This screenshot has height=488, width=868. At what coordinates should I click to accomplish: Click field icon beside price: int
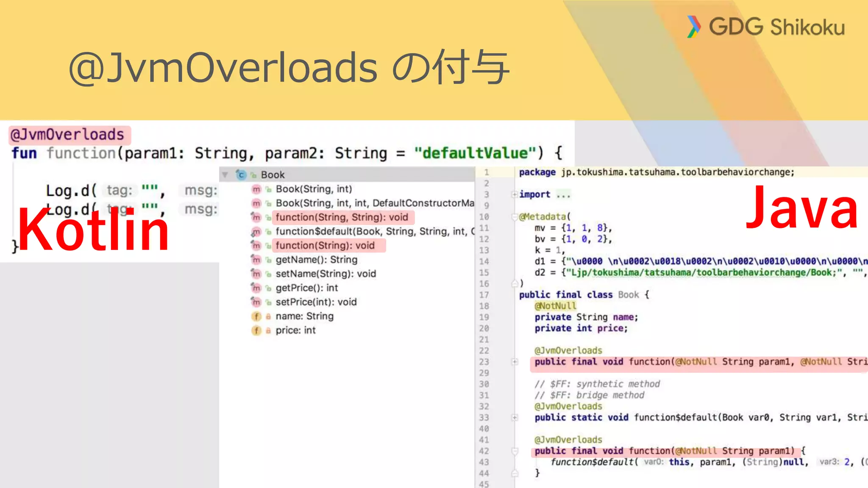click(x=256, y=330)
